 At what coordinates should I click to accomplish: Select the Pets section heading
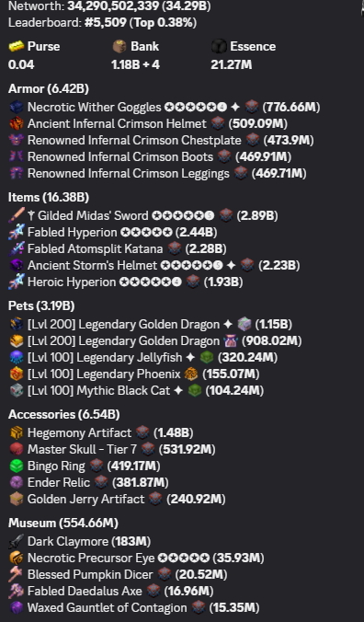(x=41, y=305)
